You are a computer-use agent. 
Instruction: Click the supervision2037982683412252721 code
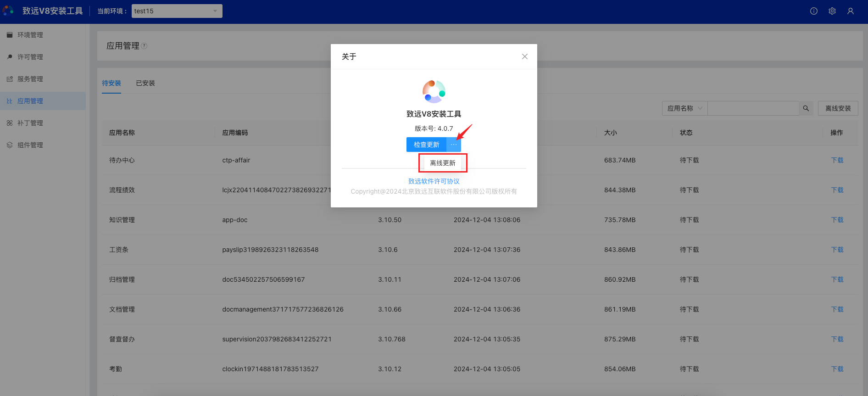tap(277, 339)
